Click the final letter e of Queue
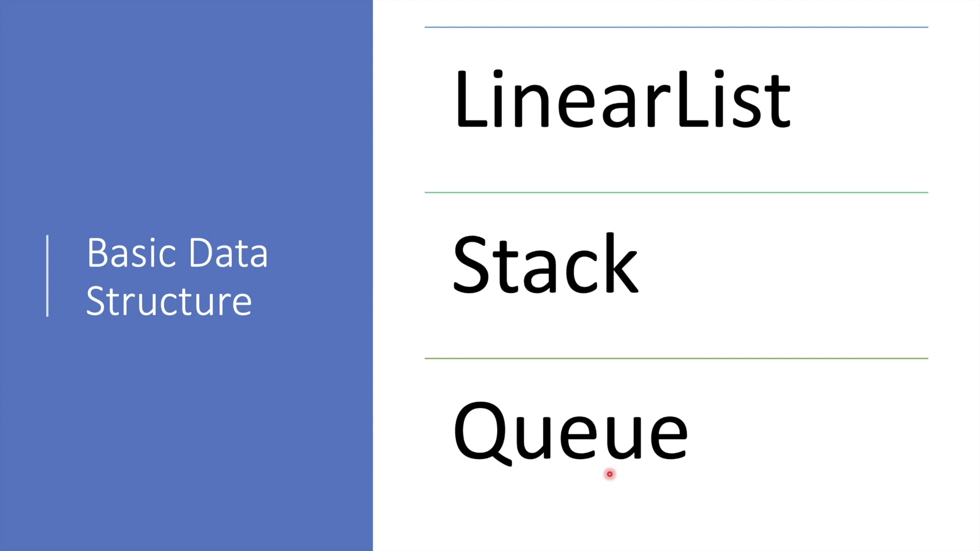 pyautogui.click(x=669, y=438)
